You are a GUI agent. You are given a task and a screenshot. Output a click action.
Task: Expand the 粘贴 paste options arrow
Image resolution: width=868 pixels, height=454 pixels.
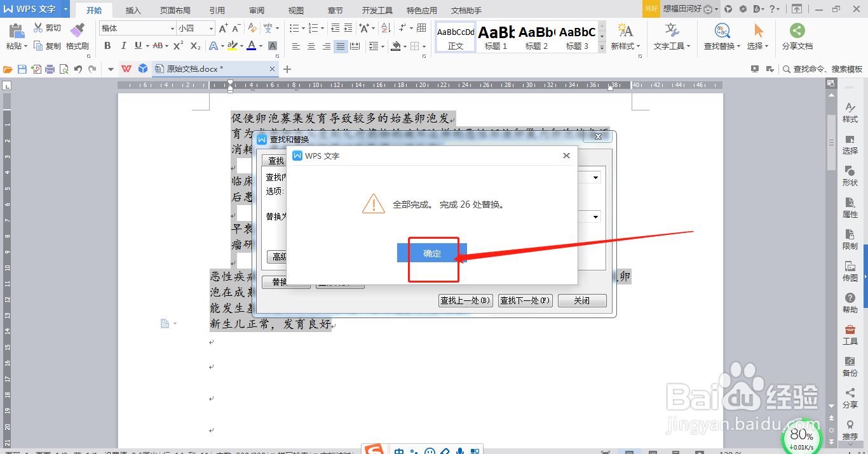tap(26, 46)
